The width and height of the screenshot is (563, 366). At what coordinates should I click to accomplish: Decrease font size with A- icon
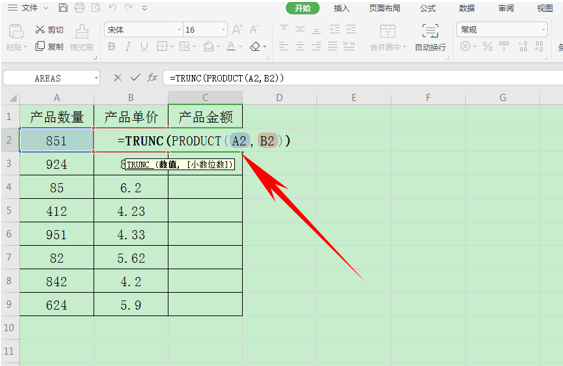point(254,29)
